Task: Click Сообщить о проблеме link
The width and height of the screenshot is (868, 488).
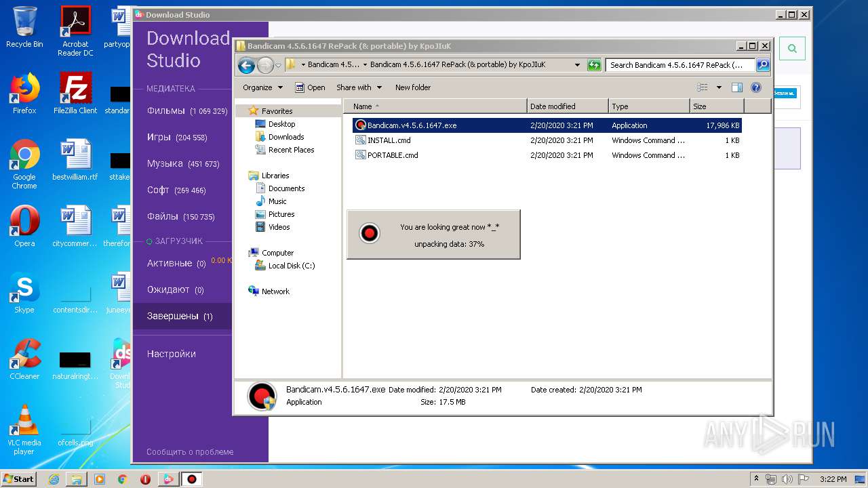Action: (x=190, y=452)
